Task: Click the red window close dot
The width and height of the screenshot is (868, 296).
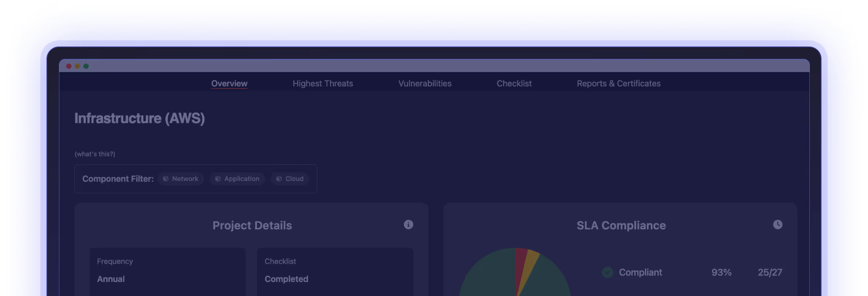Action: (x=69, y=66)
